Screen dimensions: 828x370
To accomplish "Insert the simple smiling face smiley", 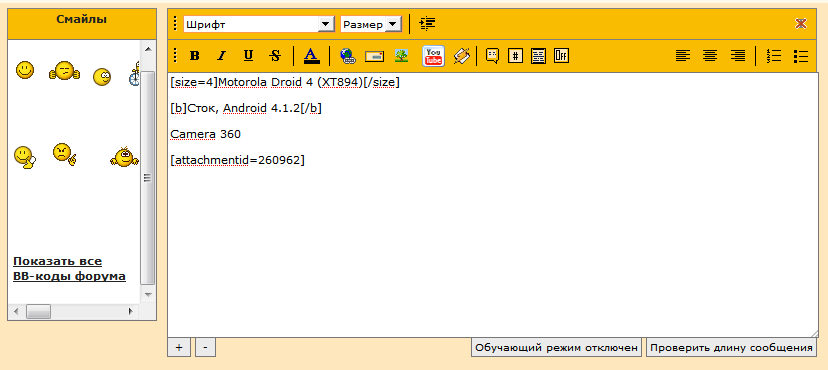I will click(x=25, y=70).
